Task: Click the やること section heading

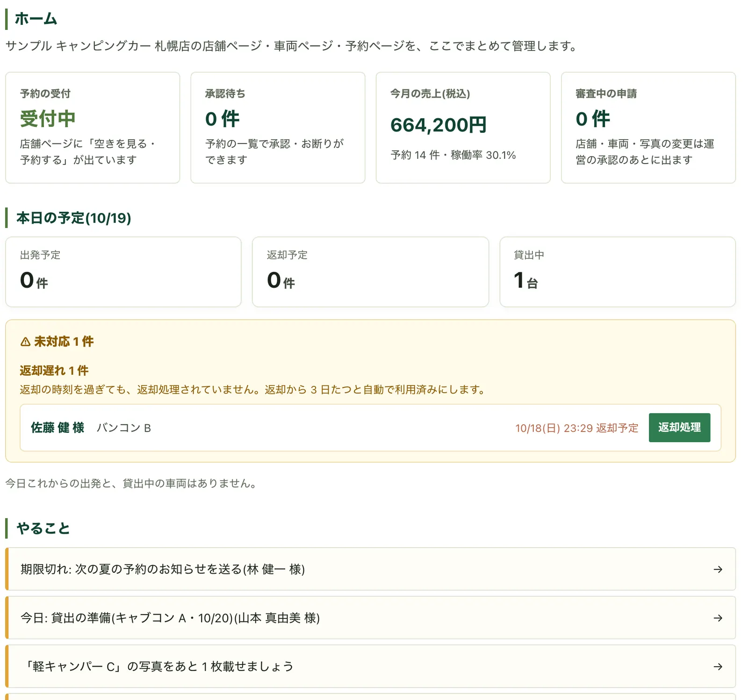Action: (x=43, y=528)
